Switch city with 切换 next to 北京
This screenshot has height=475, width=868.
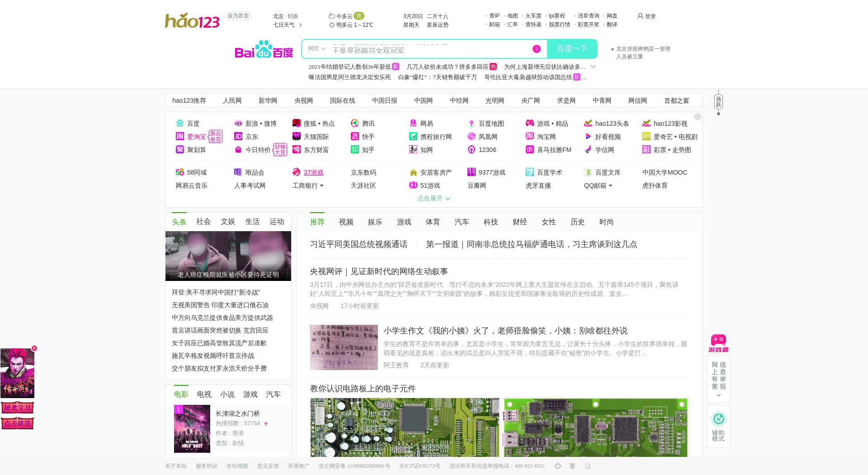[x=293, y=16]
